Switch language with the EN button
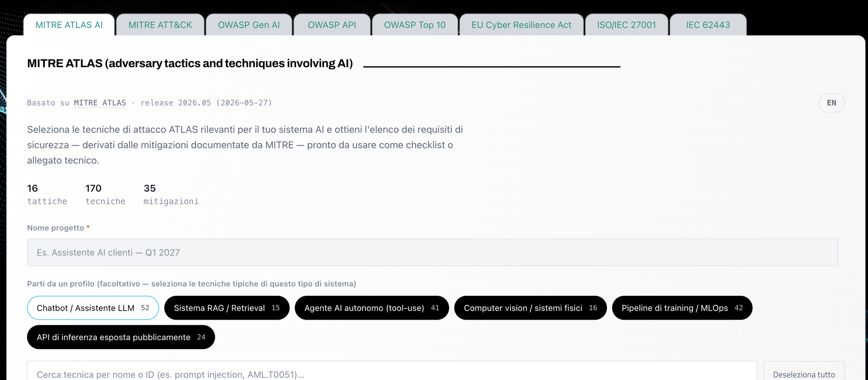This screenshot has height=380, width=868. pos(831,103)
